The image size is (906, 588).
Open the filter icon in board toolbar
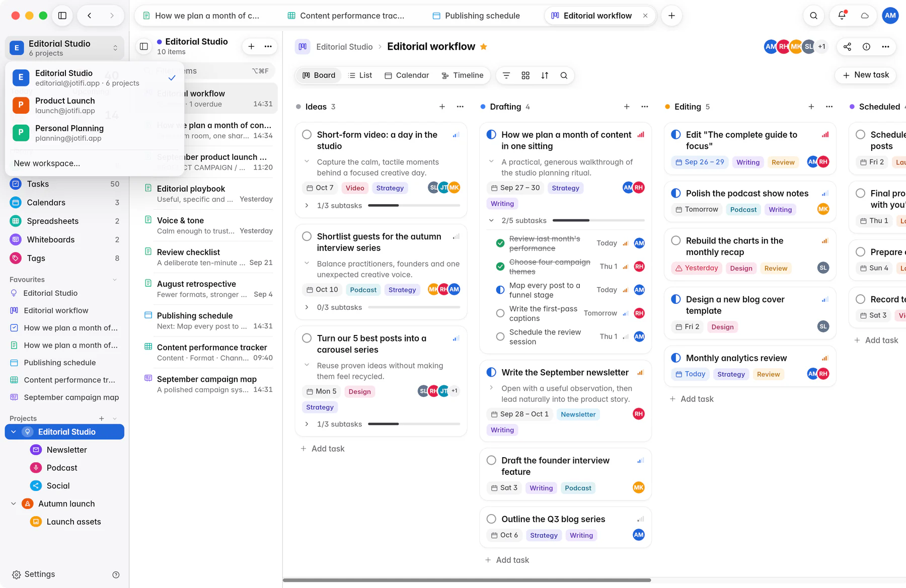pos(506,75)
